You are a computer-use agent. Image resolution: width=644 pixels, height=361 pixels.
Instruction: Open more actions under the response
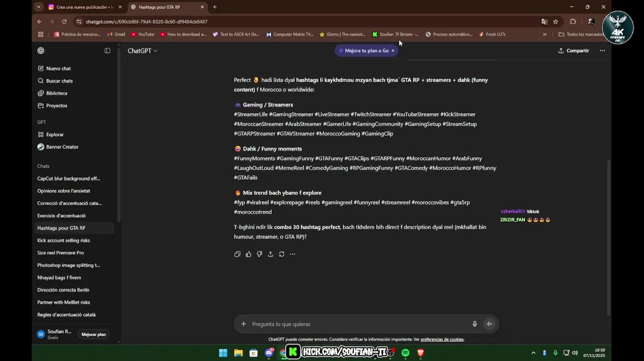click(x=293, y=254)
